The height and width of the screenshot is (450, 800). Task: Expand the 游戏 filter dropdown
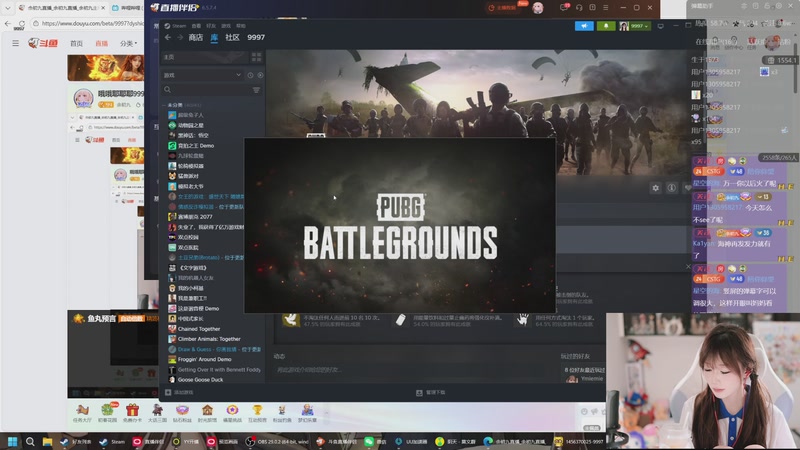[202, 75]
